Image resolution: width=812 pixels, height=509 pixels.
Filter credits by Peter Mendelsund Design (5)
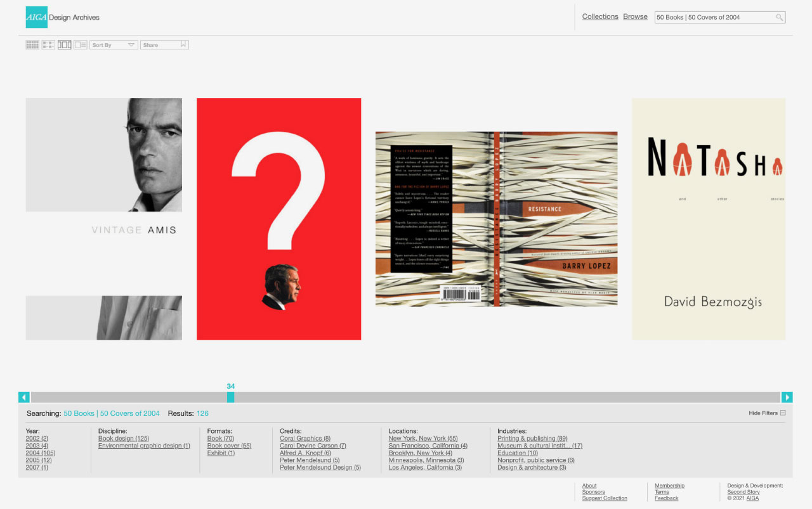point(320,468)
